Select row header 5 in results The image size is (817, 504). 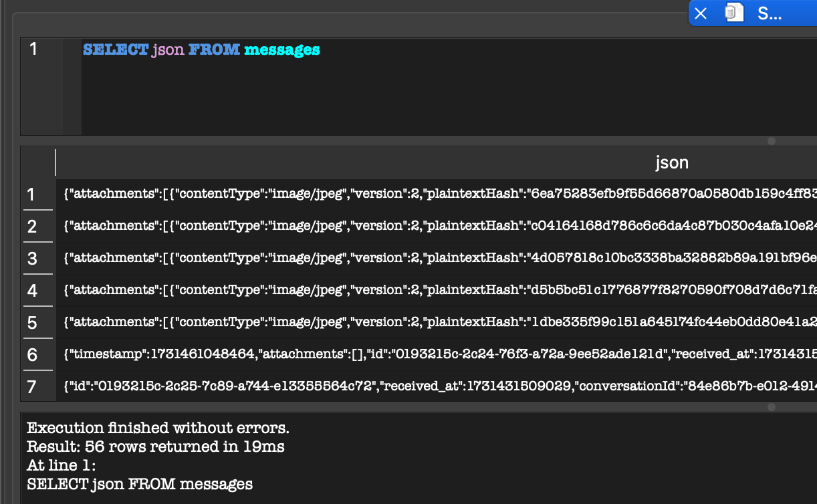pyautogui.click(x=31, y=323)
